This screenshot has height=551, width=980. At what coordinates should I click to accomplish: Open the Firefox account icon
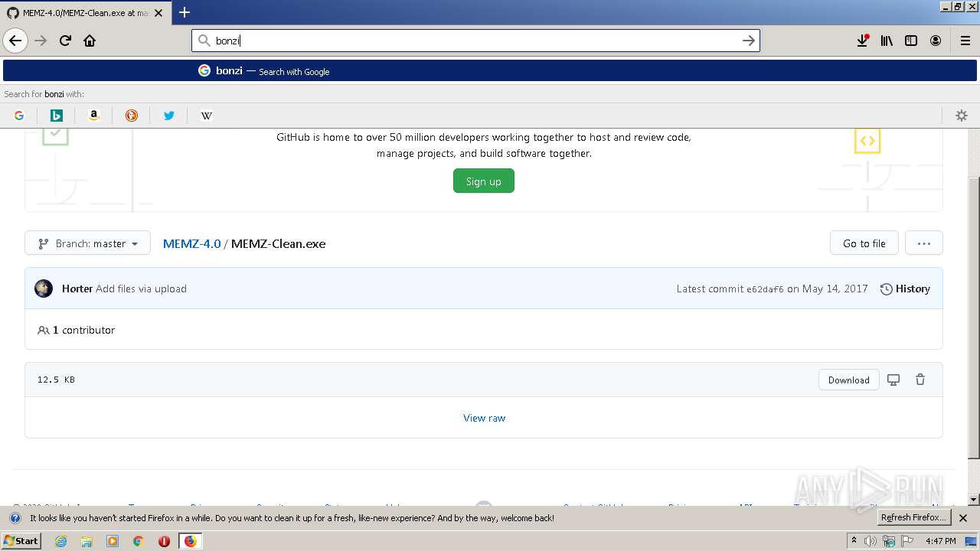coord(936,41)
